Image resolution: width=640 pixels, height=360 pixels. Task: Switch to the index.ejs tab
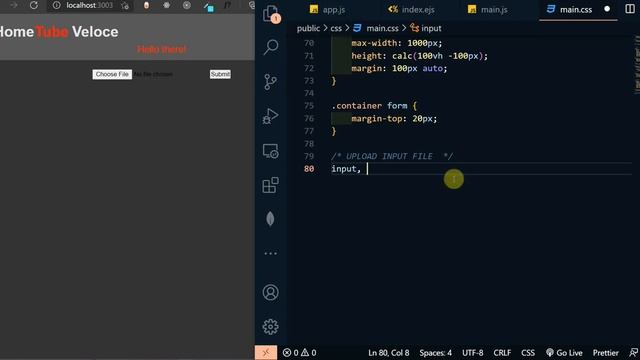pyautogui.click(x=411, y=9)
